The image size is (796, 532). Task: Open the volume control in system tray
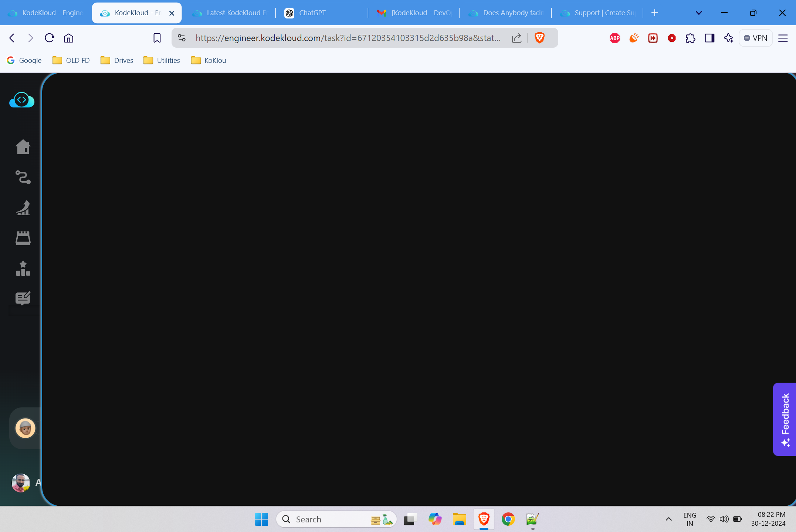[724, 519]
